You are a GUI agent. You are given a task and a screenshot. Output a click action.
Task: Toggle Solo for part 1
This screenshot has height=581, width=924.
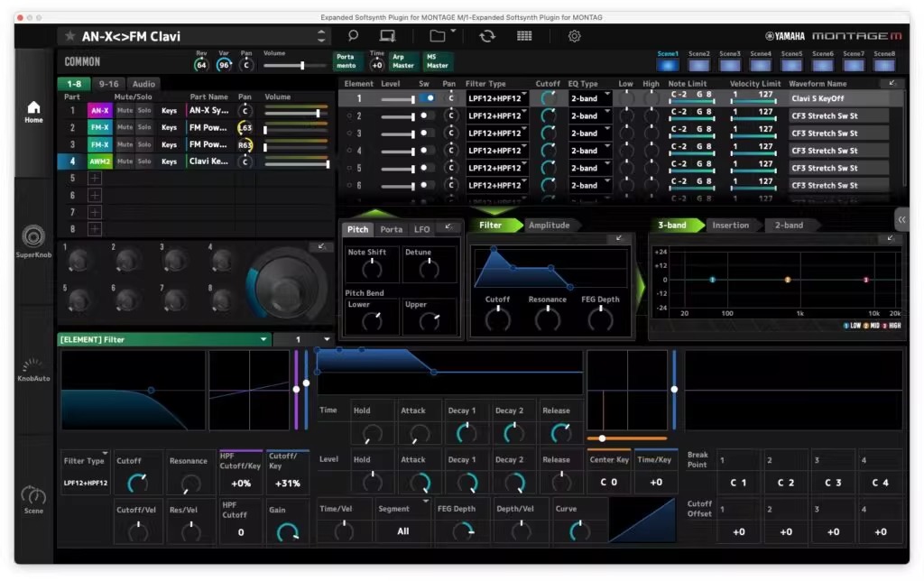(144, 110)
